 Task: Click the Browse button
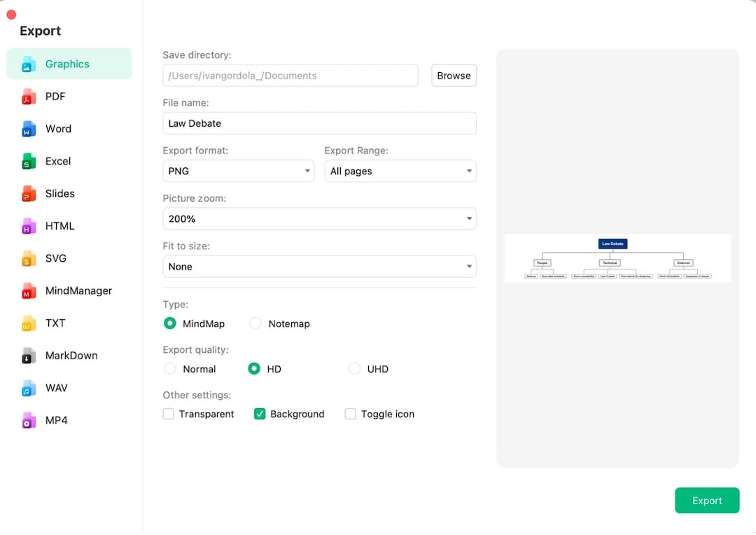(x=454, y=76)
